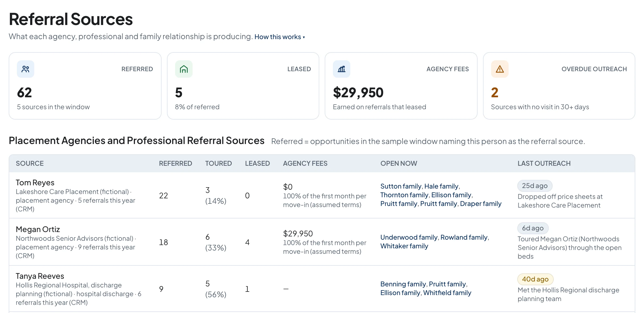The width and height of the screenshot is (644, 313).
Task: Open the Underwood family link
Action: (409, 237)
